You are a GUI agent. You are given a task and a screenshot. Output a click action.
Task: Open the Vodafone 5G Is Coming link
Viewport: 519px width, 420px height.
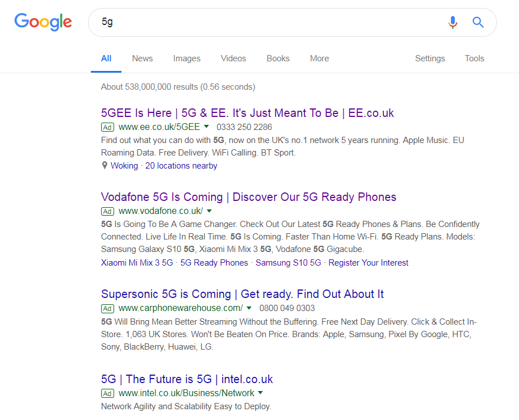249,197
